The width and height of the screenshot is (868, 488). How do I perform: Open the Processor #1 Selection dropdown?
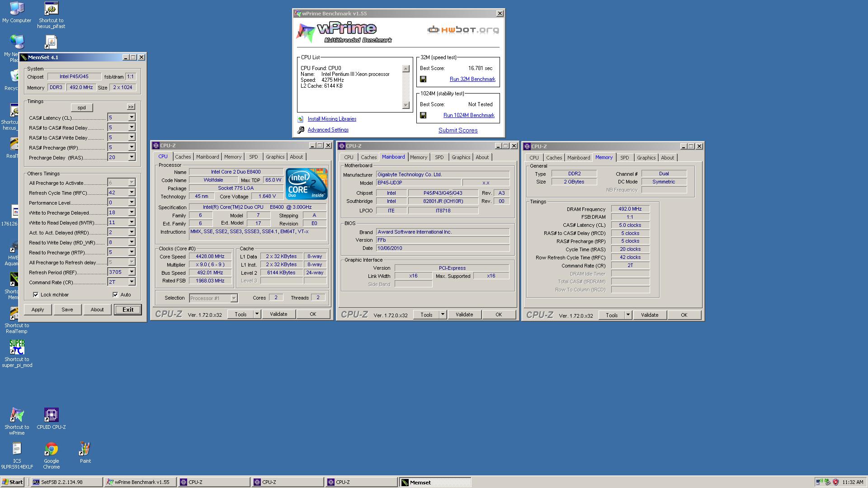[x=234, y=298]
